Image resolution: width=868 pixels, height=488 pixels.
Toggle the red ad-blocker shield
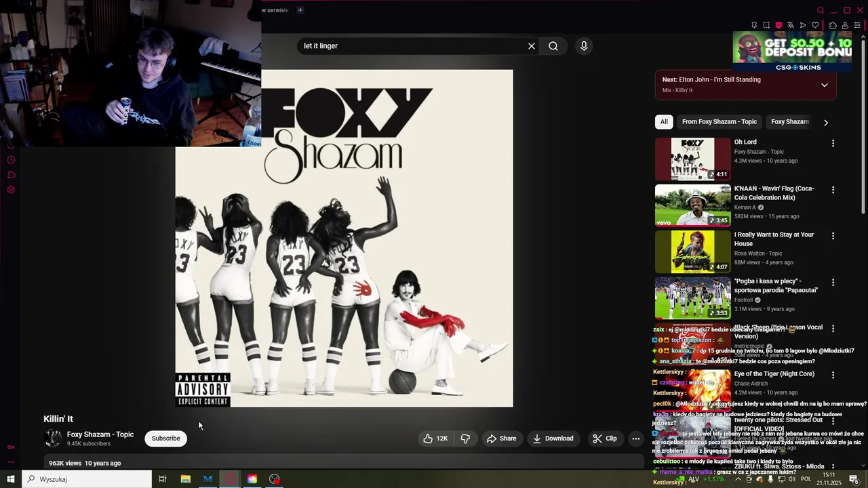pyautogui.click(x=778, y=25)
